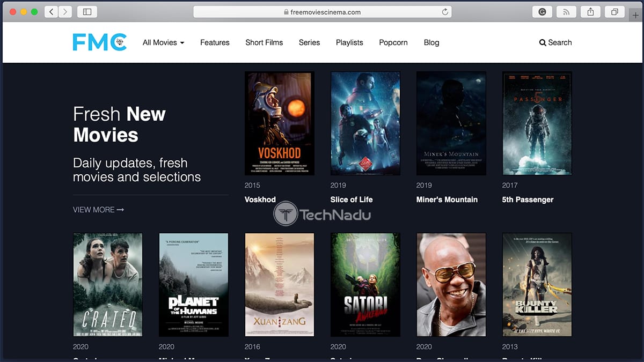Viewport: 644px width, 362px height.
Task: Open the poster of smiling man with sunglasses
Action: [x=451, y=285]
